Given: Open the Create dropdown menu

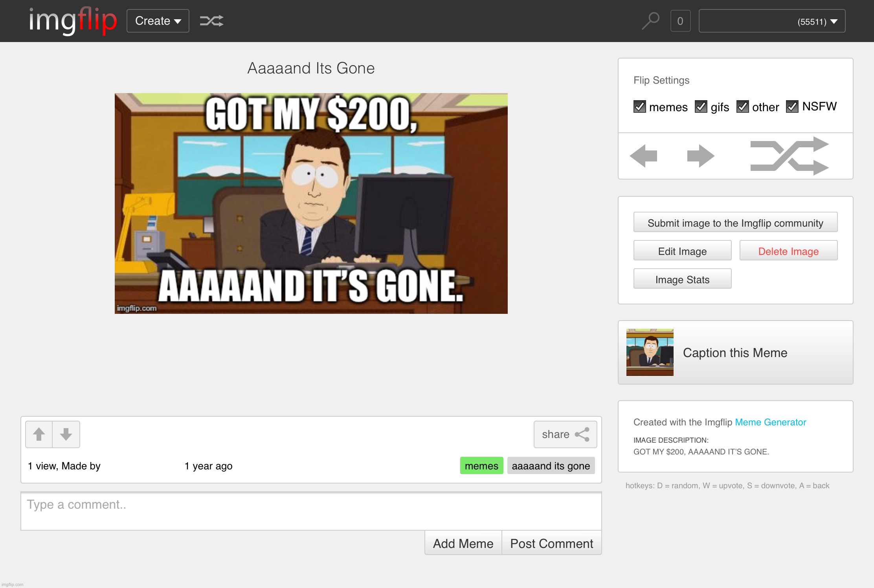Looking at the screenshot, I should 158,21.
